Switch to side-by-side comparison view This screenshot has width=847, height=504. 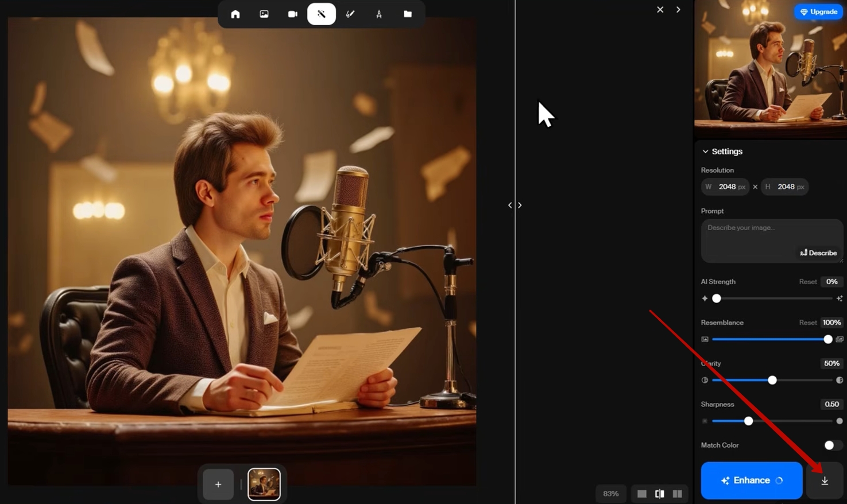coord(678,494)
